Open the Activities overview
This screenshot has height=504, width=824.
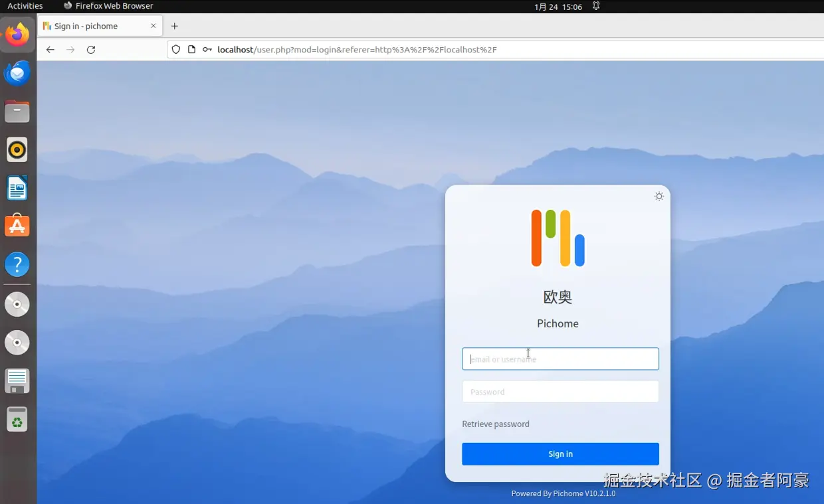point(25,6)
